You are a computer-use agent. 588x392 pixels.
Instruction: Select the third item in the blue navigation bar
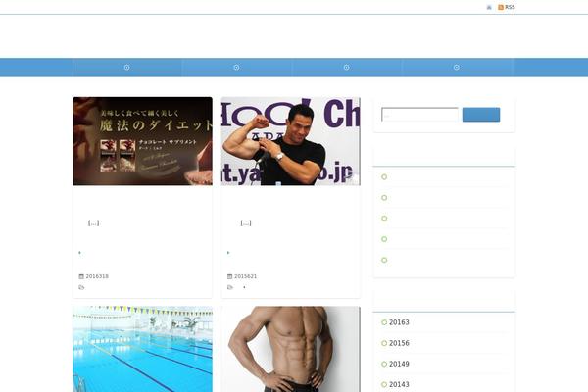(347, 68)
